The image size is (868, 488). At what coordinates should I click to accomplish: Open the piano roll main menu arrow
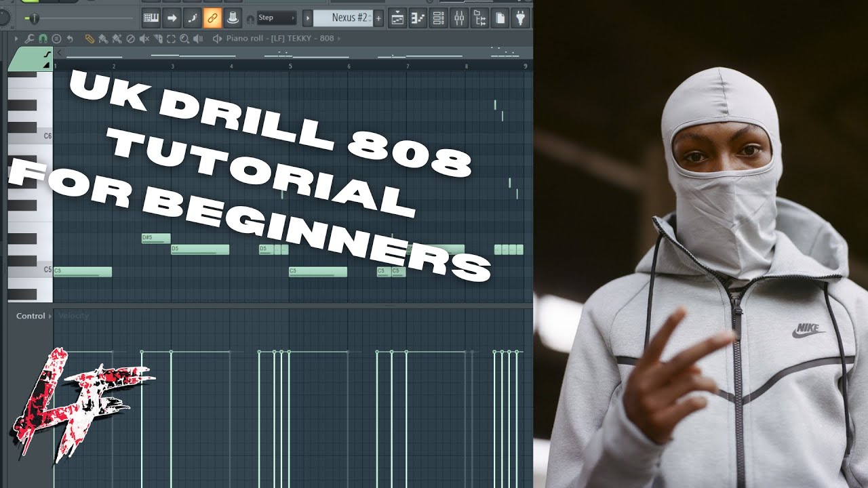coord(16,39)
